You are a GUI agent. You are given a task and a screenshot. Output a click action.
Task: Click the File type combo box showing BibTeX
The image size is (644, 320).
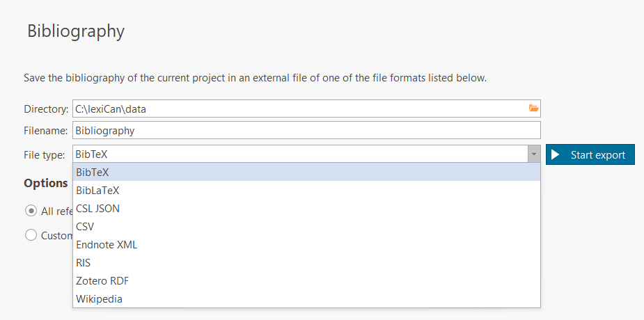click(x=299, y=154)
